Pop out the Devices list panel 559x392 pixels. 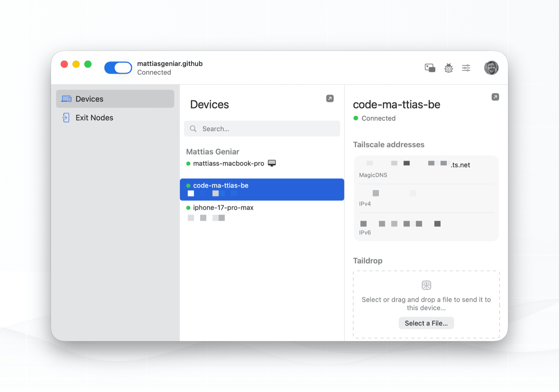pyautogui.click(x=330, y=98)
